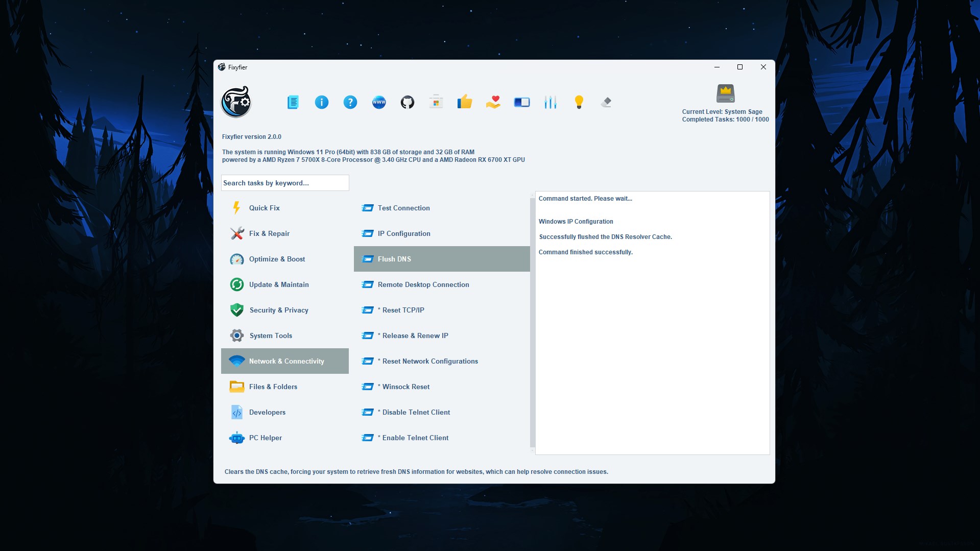The image size is (980, 551).
Task: Click the crown level badge icon
Action: click(726, 93)
